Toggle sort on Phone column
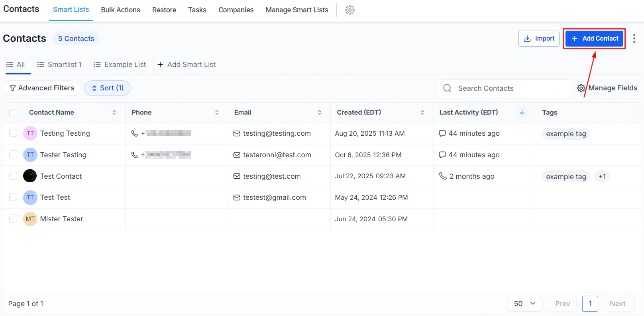 (217, 113)
